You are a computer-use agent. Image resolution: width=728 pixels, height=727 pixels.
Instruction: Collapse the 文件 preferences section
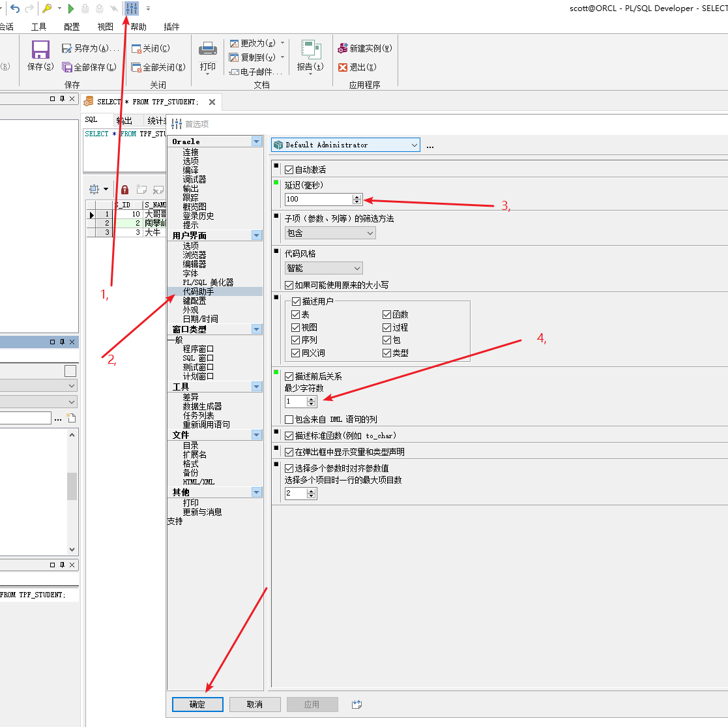pos(256,435)
